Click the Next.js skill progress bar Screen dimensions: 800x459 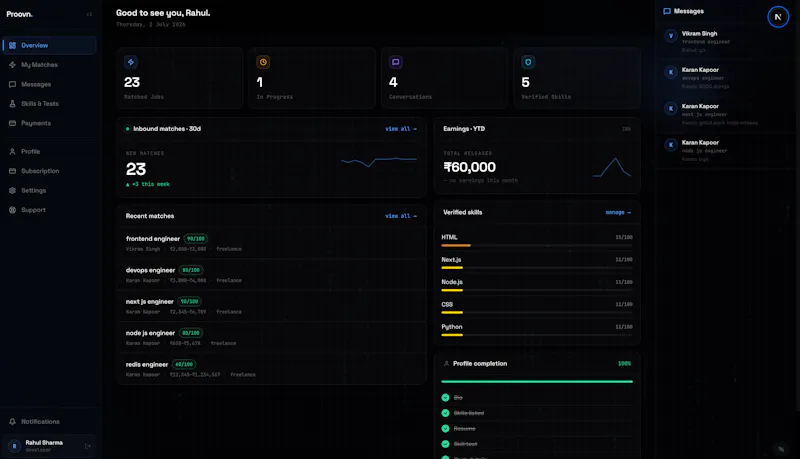pos(537,268)
